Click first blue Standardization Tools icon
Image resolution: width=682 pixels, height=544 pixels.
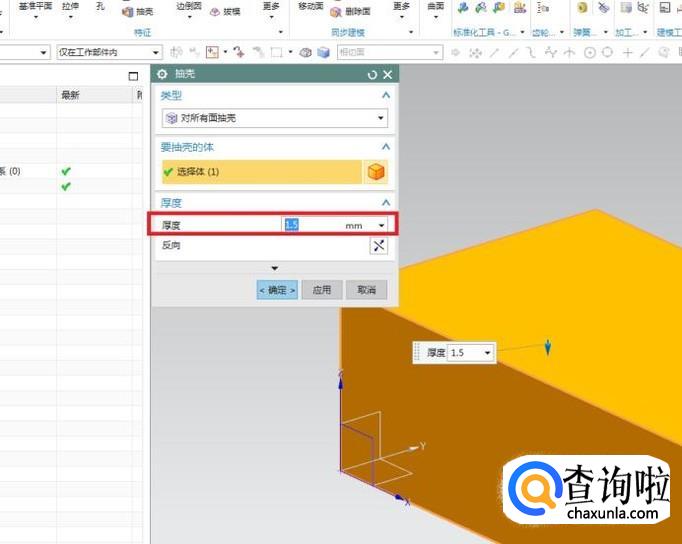click(x=463, y=7)
